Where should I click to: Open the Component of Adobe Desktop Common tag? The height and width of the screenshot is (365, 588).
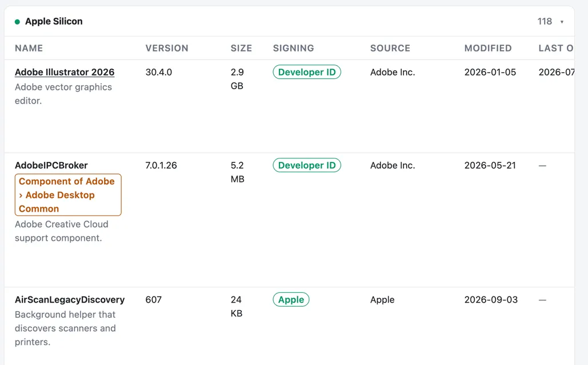point(68,195)
